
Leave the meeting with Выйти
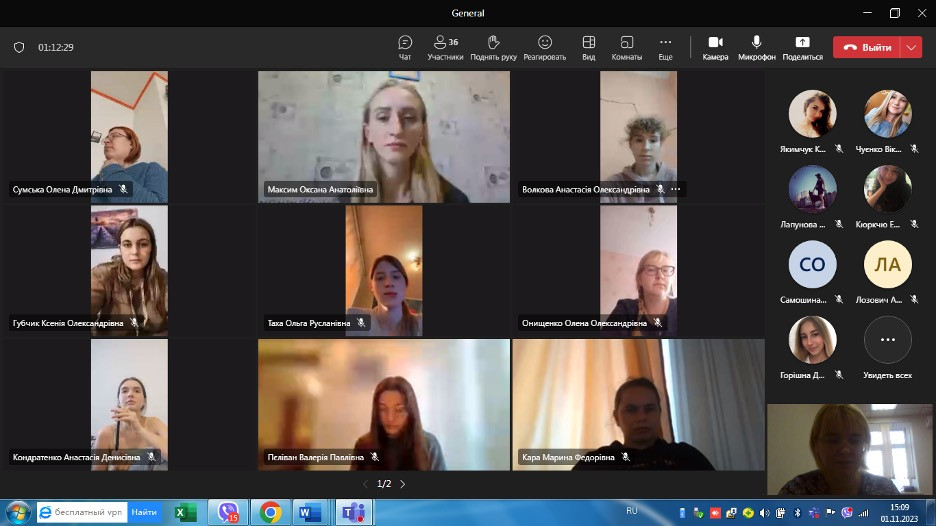(x=867, y=47)
